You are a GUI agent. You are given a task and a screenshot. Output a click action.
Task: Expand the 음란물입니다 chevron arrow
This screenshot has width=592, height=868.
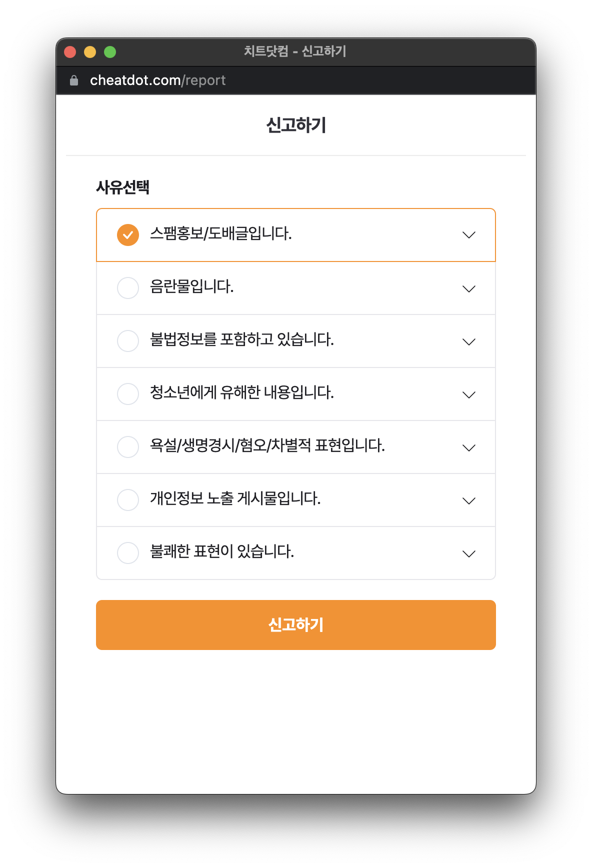point(468,289)
